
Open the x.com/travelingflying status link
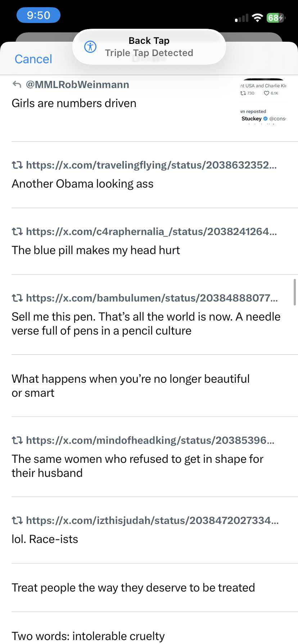pyautogui.click(x=151, y=165)
